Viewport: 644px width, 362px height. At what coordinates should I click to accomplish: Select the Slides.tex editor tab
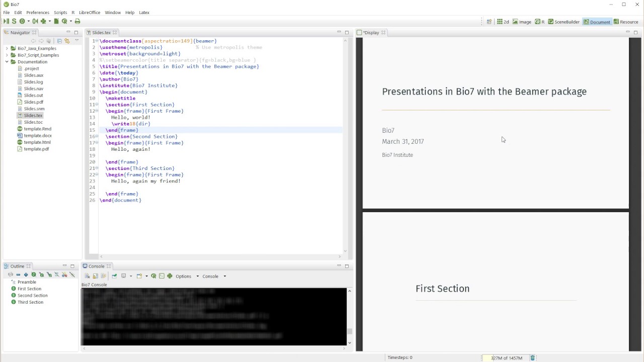pos(101,32)
